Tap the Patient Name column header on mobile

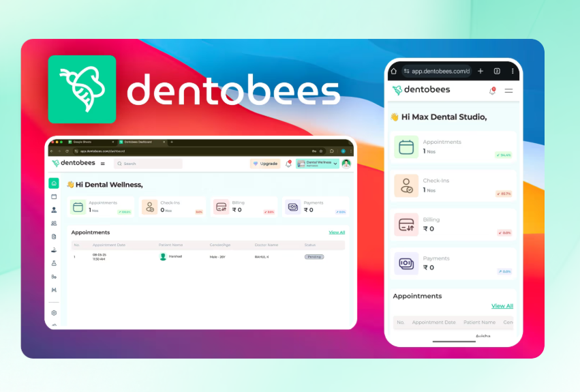click(479, 322)
